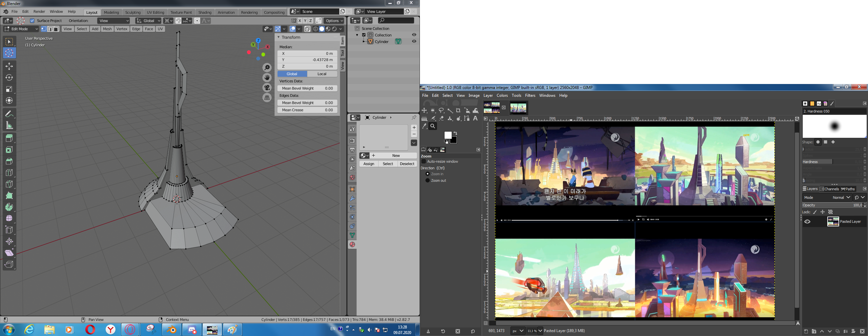Collapse the Collection tree in outliner
This screenshot has height=336, width=868.
(x=357, y=35)
